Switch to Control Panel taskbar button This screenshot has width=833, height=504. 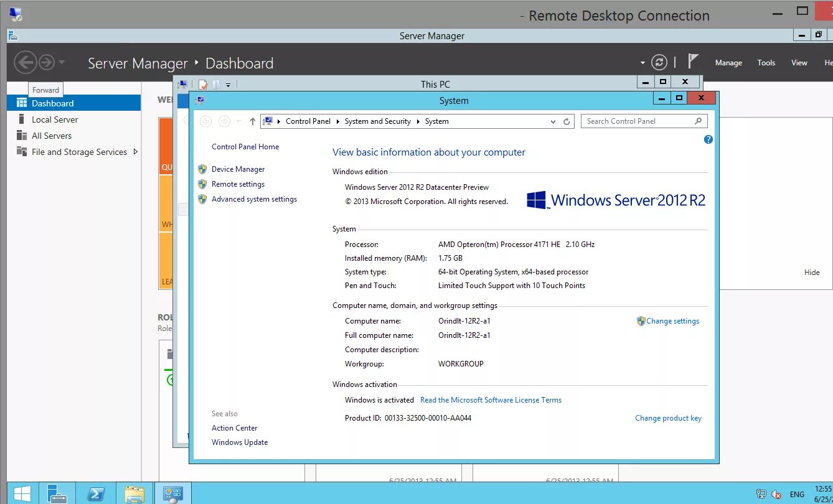[172, 493]
